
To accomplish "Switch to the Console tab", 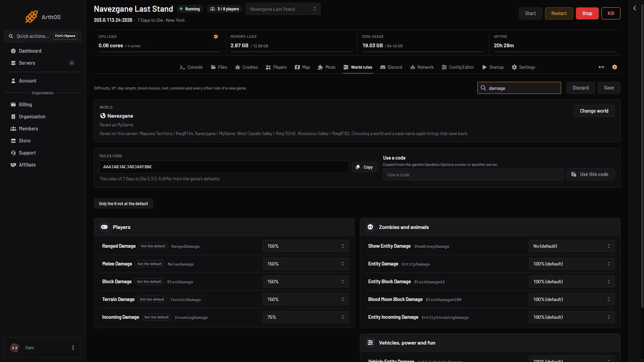I will (x=191, y=67).
